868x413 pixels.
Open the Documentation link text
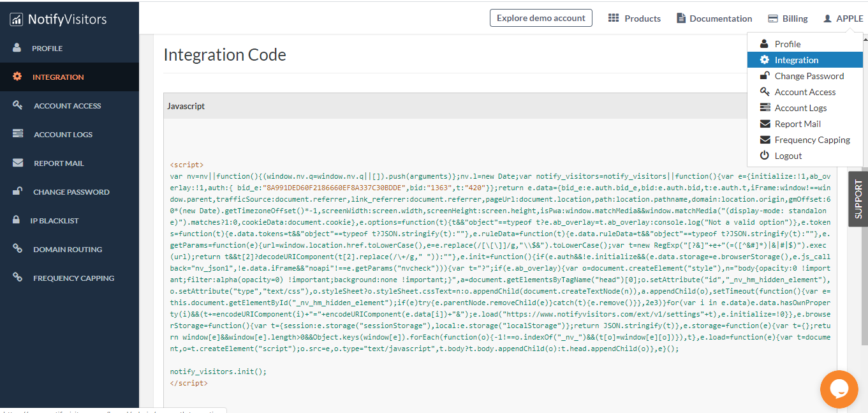pos(721,19)
